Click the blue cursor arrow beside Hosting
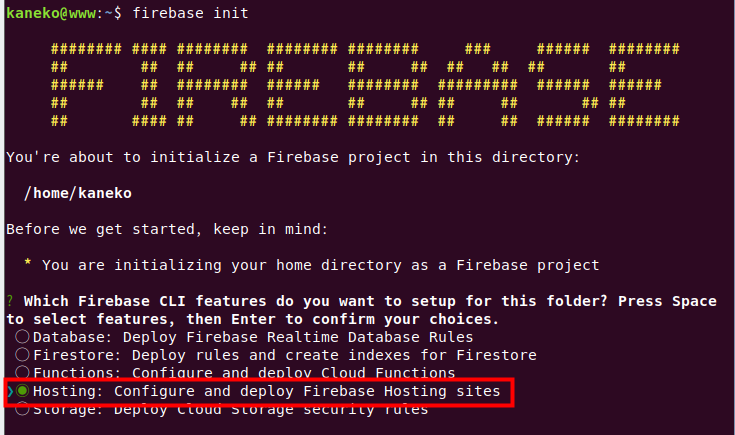Viewport: 735px width, 435px height. pos(10,391)
